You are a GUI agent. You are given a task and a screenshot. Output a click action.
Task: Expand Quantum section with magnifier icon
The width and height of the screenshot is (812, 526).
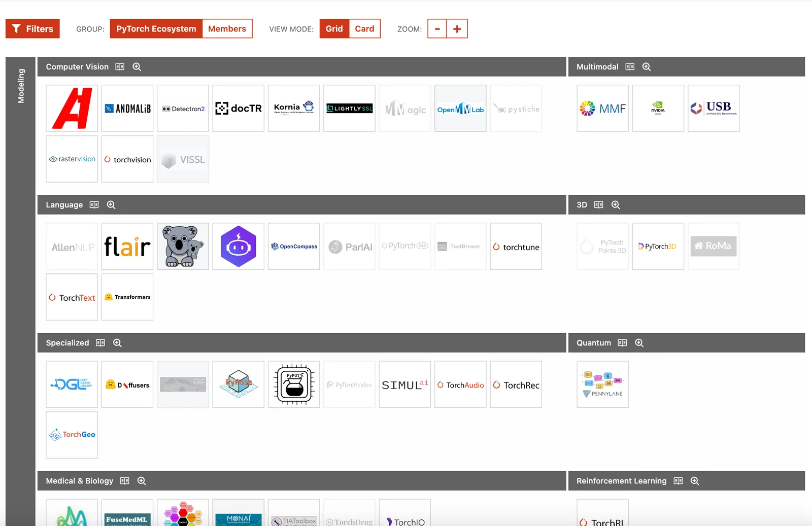639,343
